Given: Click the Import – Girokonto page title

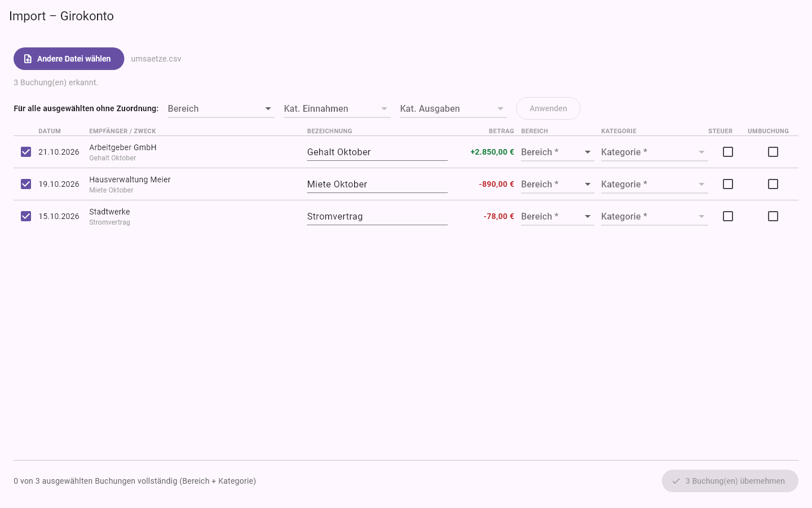Looking at the screenshot, I should [61, 16].
